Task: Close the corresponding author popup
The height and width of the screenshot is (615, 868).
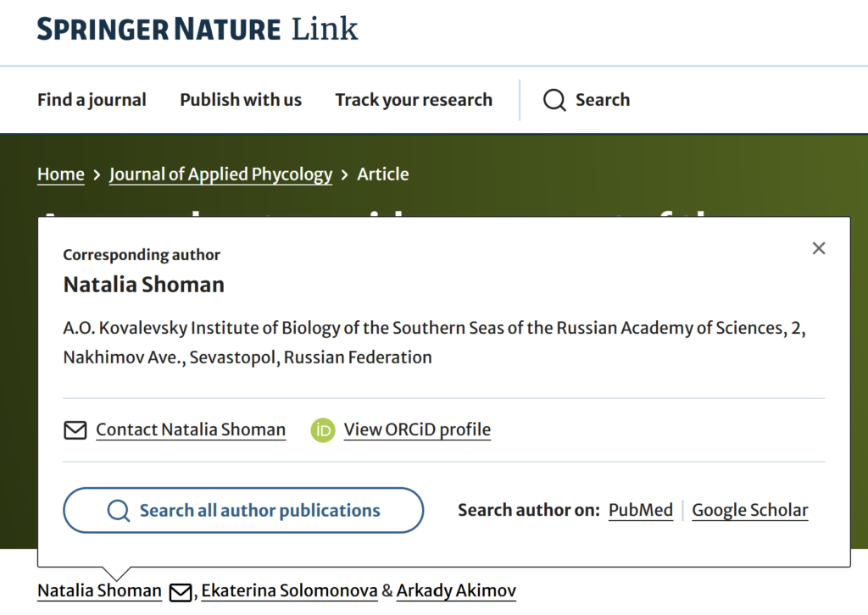Action: 819,248
